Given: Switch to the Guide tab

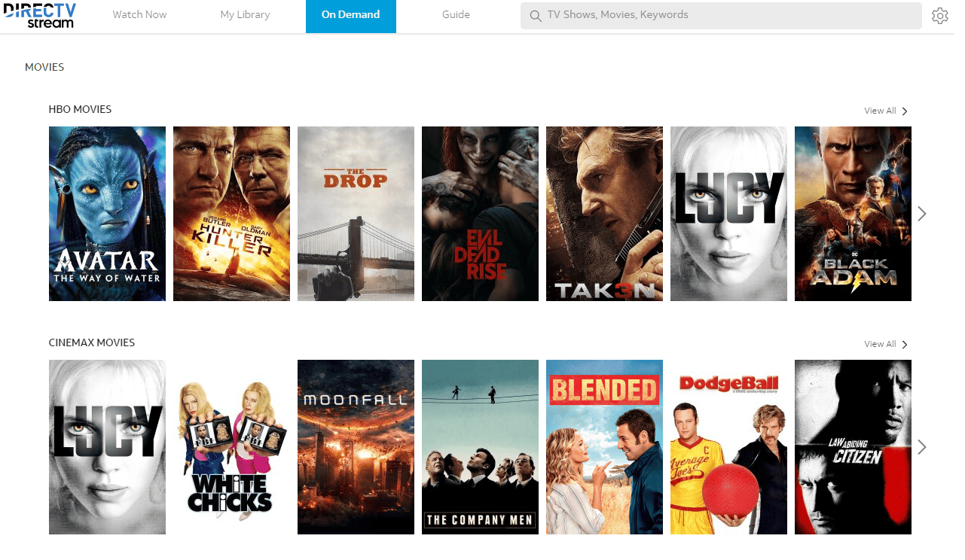Looking at the screenshot, I should tap(455, 14).
